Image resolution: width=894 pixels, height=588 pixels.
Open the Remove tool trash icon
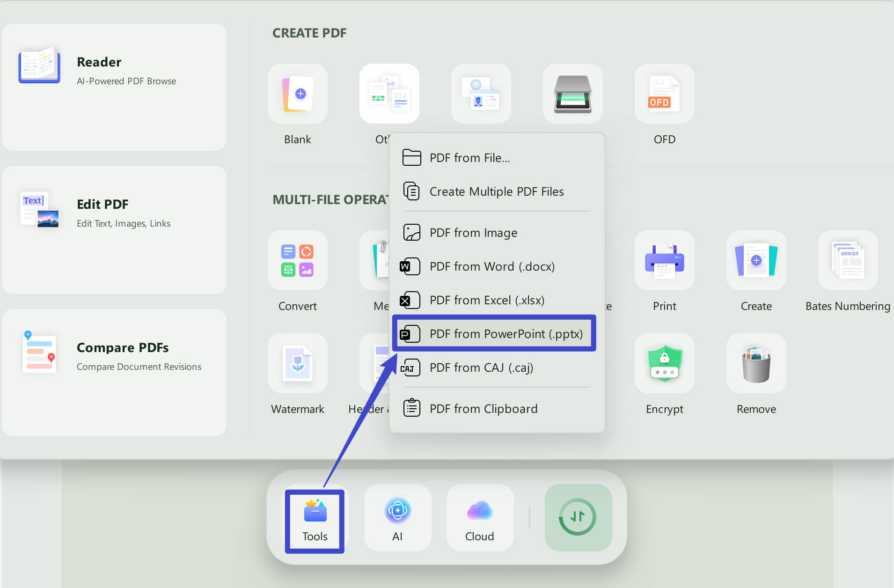tap(756, 363)
